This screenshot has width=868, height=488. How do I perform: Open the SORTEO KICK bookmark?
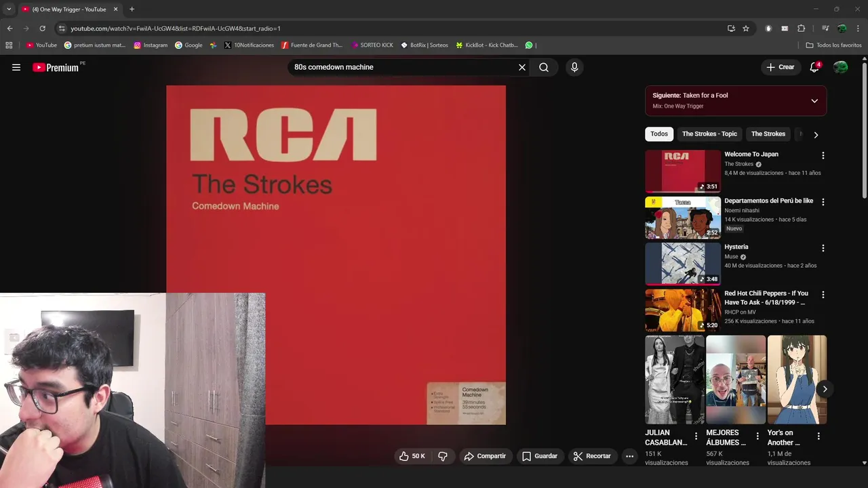[372, 45]
